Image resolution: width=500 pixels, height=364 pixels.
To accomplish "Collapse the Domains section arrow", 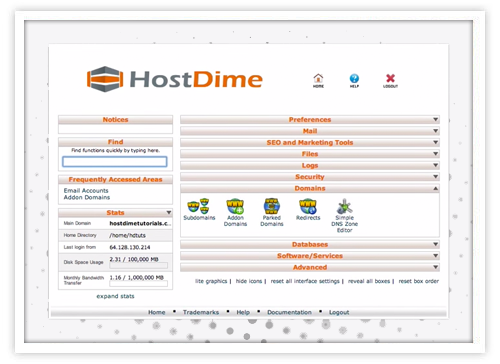I will 435,188.
